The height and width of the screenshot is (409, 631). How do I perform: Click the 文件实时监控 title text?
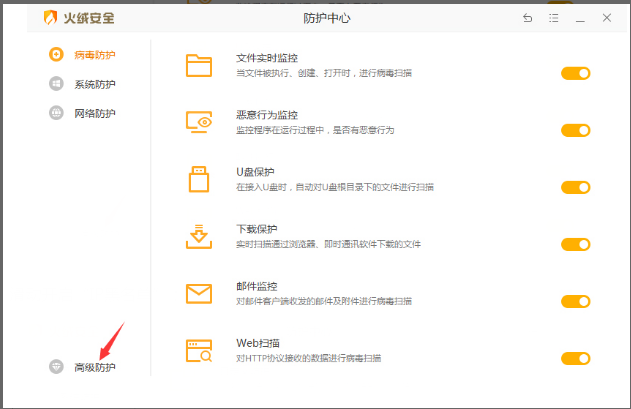point(267,59)
